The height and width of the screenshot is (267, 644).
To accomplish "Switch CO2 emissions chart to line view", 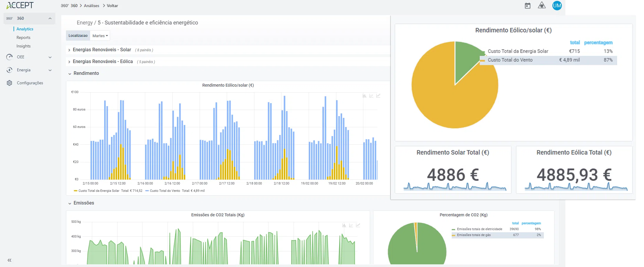I will 358,225.
